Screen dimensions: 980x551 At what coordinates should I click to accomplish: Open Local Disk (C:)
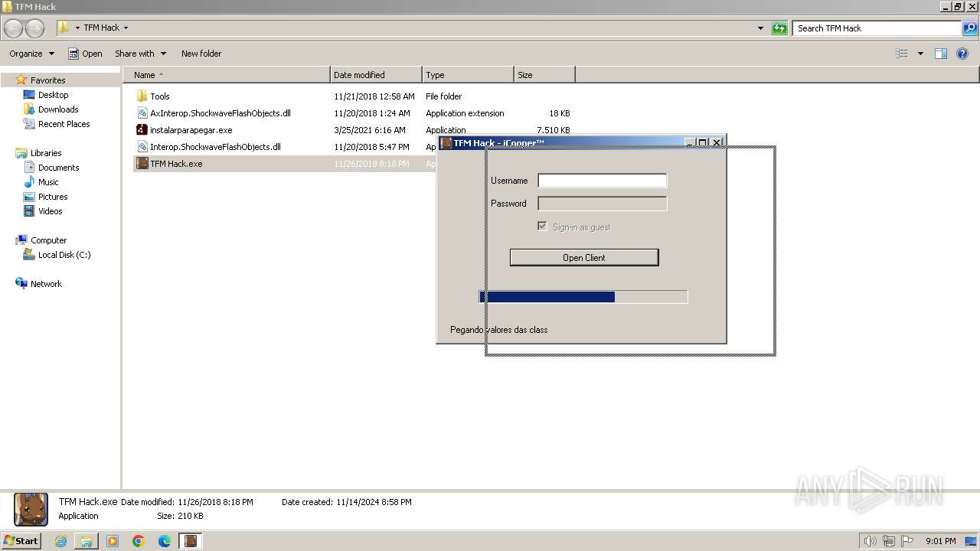tap(64, 255)
